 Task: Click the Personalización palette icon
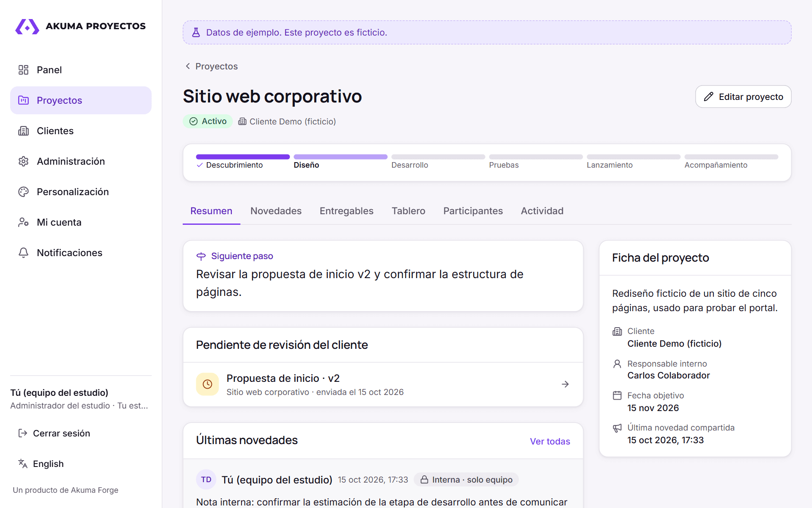point(23,192)
